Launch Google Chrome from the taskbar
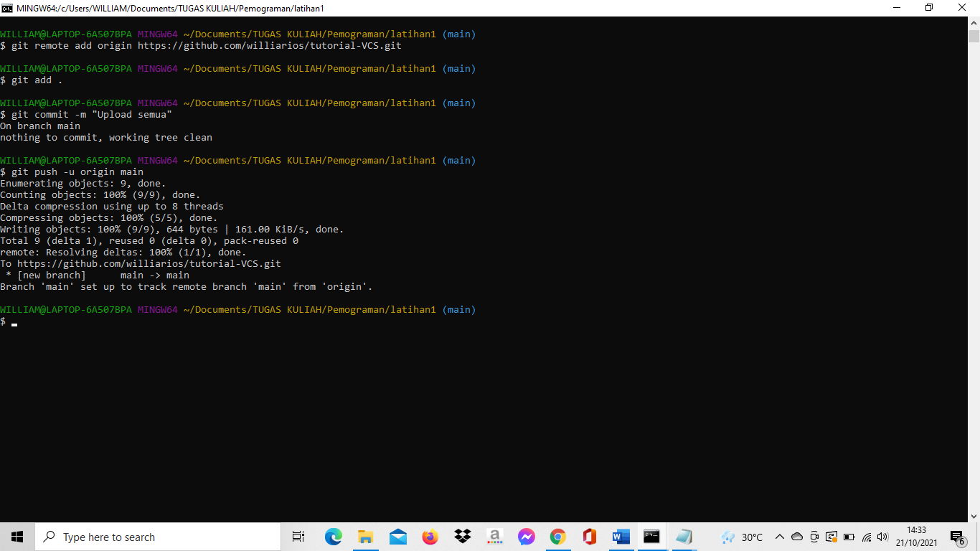Screen dimensions: 980x551 [558, 537]
